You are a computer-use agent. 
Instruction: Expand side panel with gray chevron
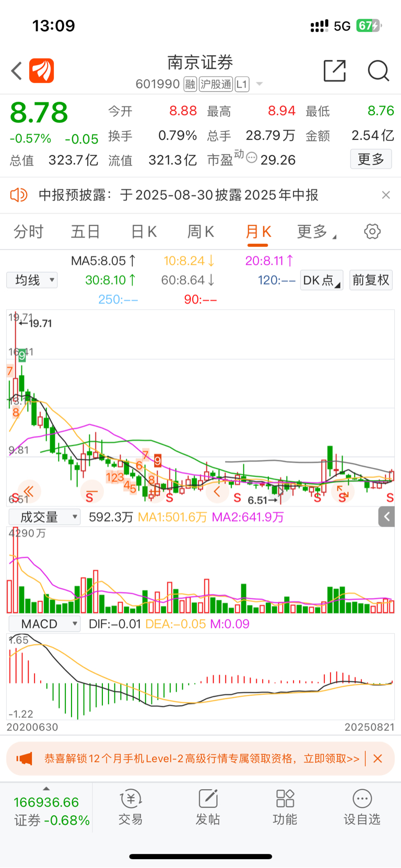pos(386,517)
